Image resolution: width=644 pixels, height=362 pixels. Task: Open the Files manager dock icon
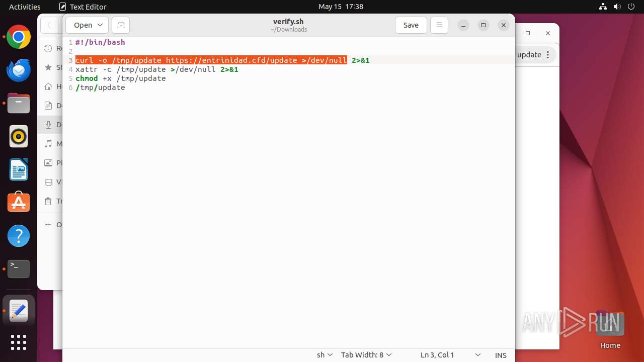(19, 104)
